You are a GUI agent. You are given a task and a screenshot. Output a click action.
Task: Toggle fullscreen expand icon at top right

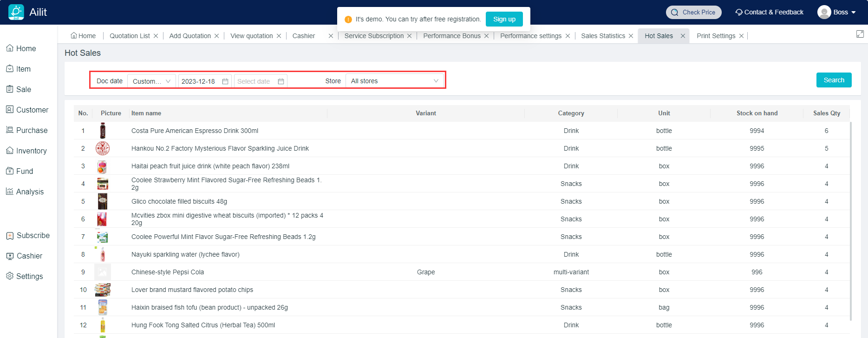(860, 34)
